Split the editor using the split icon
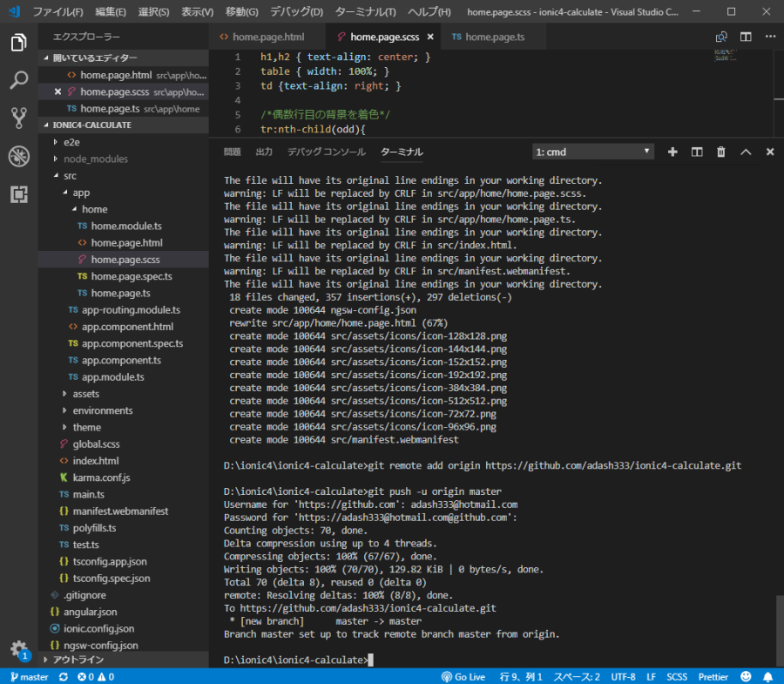Screen dimensions: 784x684 (746, 37)
